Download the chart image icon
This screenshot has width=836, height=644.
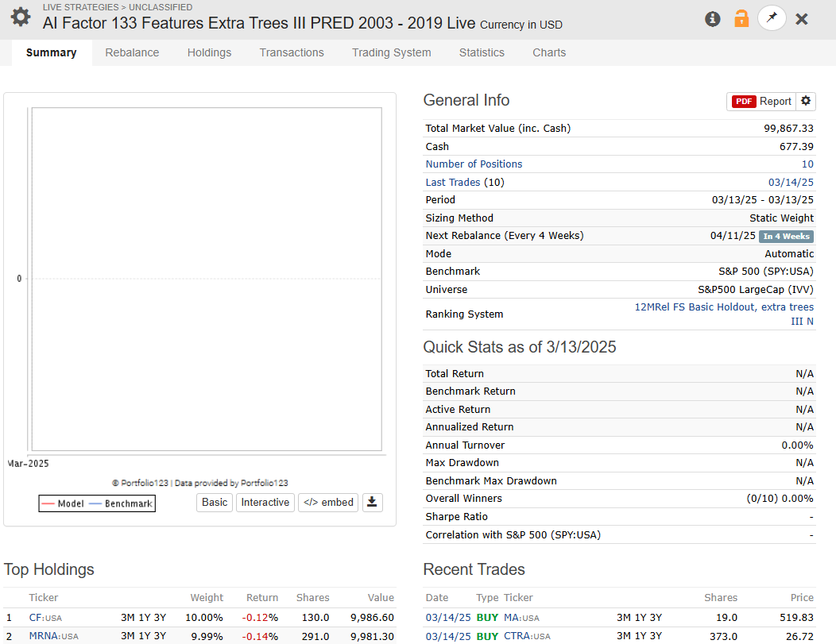tap(372, 503)
